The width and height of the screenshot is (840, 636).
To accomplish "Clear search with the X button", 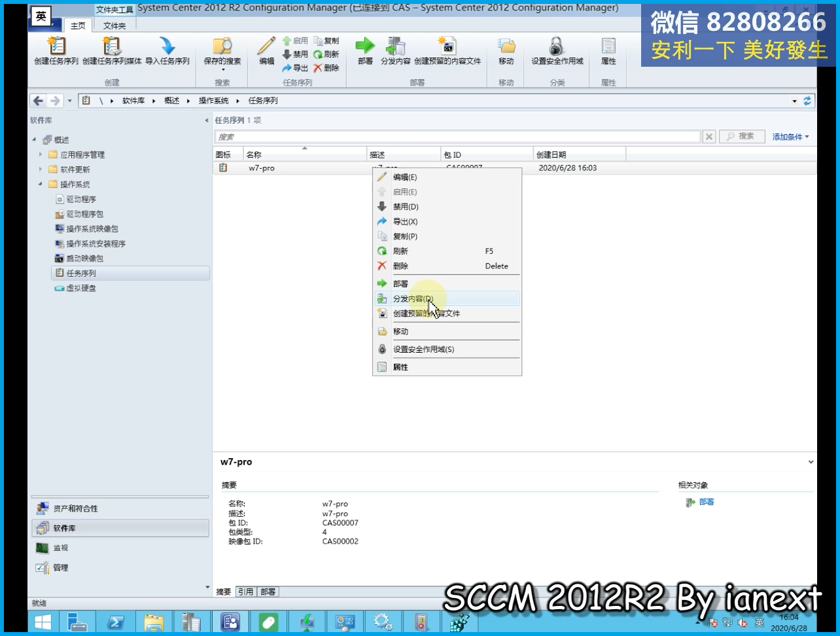I will [x=709, y=137].
